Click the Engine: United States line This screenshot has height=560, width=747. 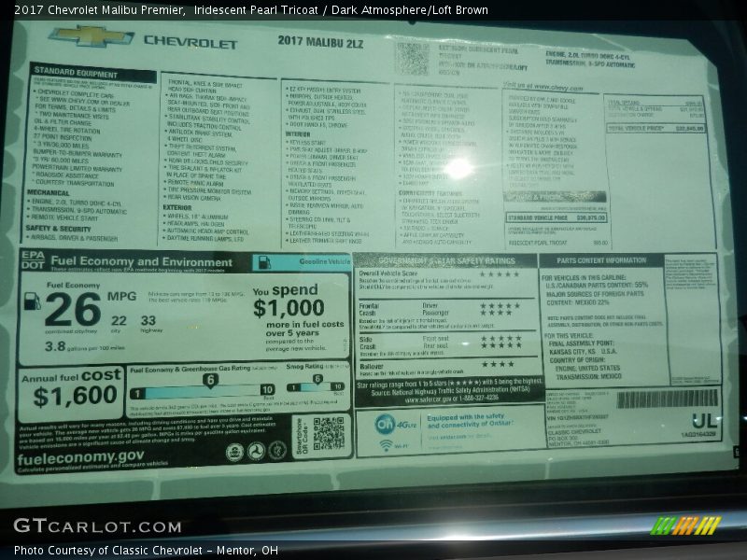tap(588, 368)
